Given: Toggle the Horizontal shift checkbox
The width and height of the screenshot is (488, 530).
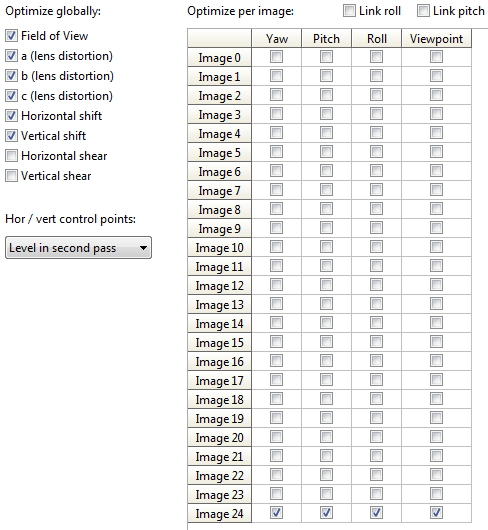Looking at the screenshot, I should [x=11, y=116].
